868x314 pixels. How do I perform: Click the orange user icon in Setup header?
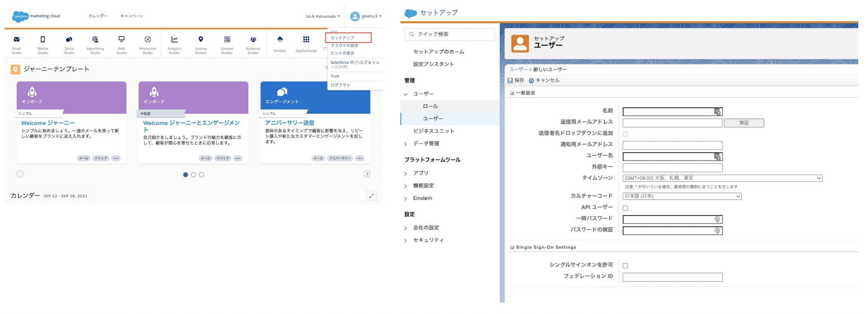coord(520,44)
